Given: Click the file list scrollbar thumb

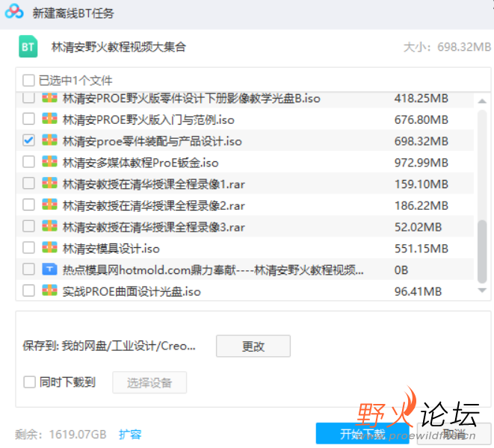Looking at the screenshot, I should coord(482,252).
